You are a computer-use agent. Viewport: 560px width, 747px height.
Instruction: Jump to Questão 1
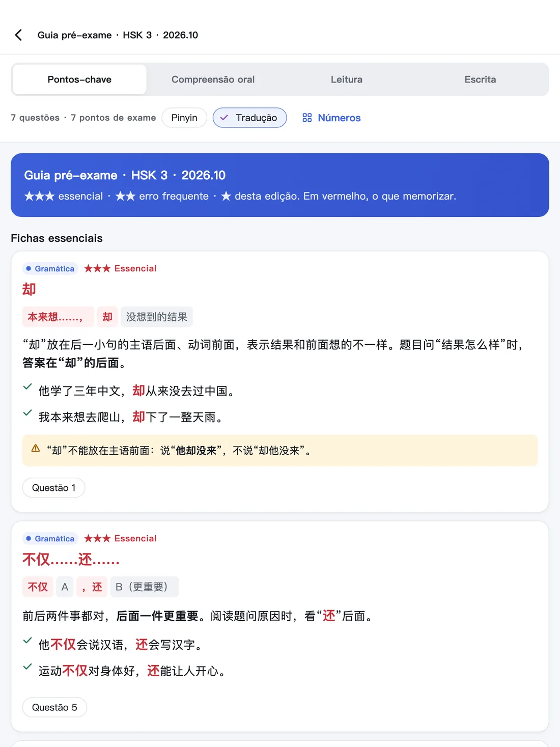(53, 488)
